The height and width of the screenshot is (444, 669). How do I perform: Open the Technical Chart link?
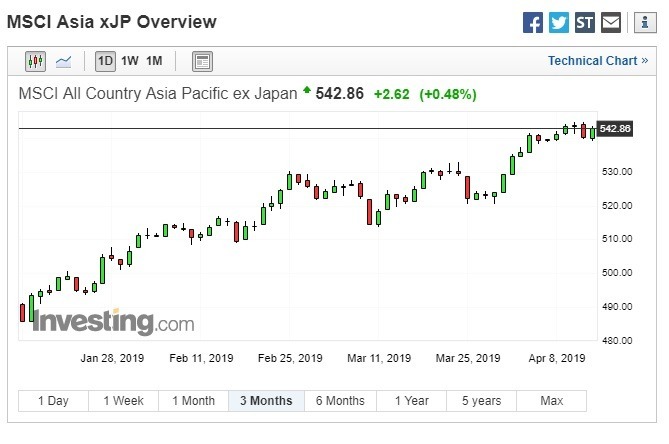(598, 61)
